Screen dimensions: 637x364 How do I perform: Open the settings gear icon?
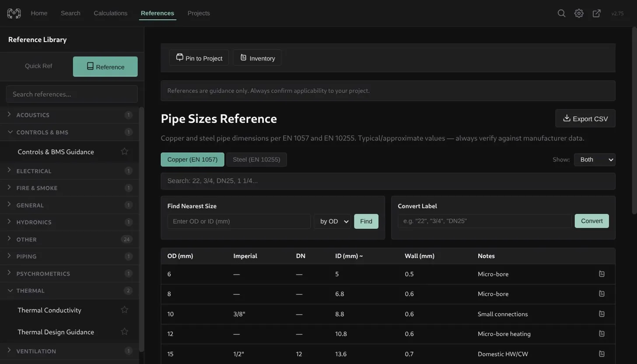tap(578, 13)
